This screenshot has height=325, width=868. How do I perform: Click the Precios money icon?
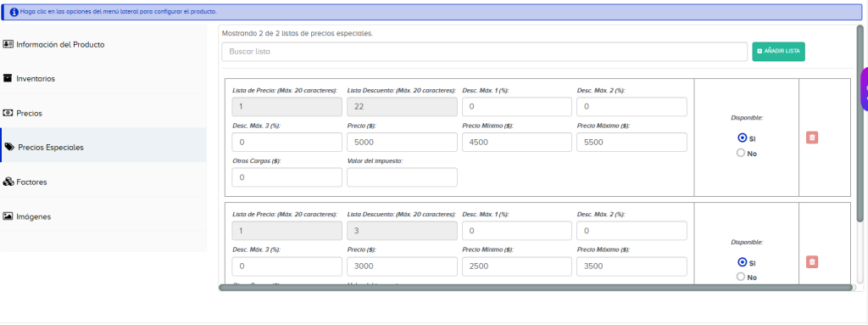tap(8, 113)
